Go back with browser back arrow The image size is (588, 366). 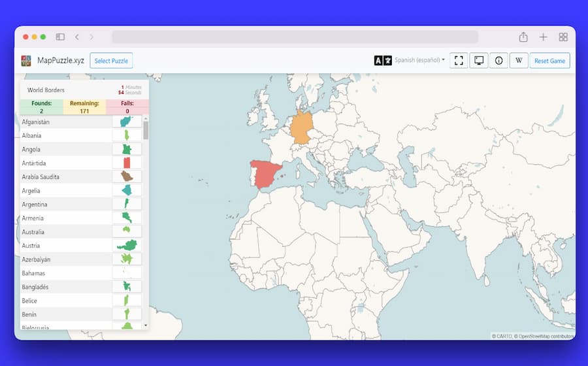pyautogui.click(x=77, y=37)
